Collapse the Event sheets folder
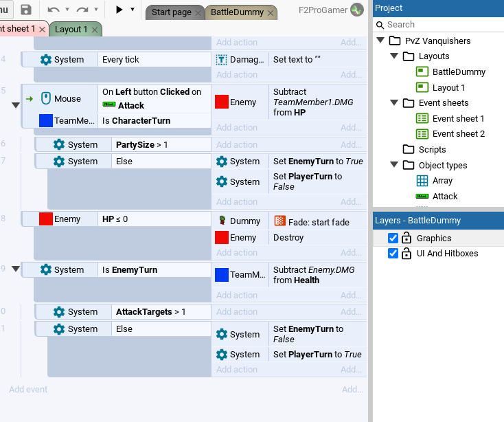 pos(394,102)
